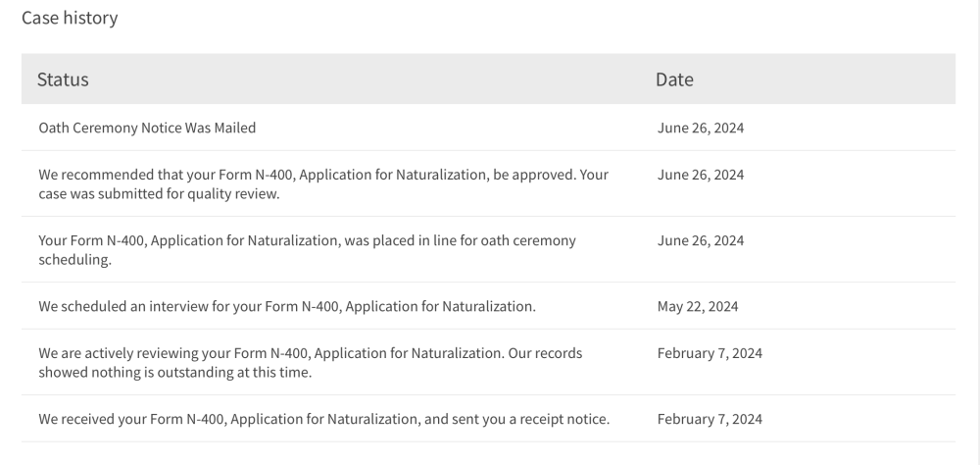
Task: Click the June 26 date beside quality review row
Action: [x=701, y=175]
